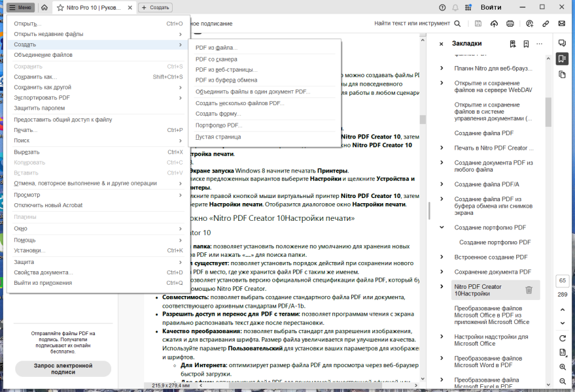This screenshot has width=575, height=392.
Task: Click the upload to cloud icon
Action: 494,24
